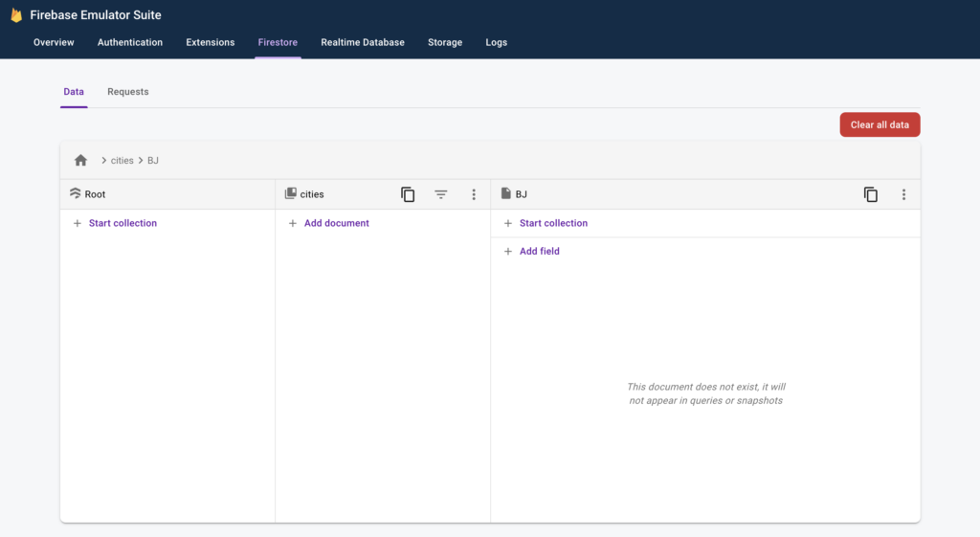
Task: Start collection under Root
Action: pyautogui.click(x=122, y=223)
